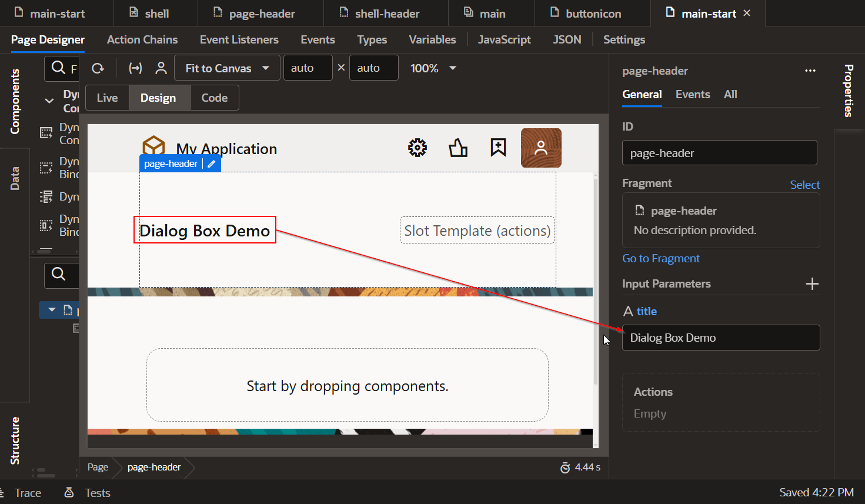Switch to Code mode

[x=214, y=98]
